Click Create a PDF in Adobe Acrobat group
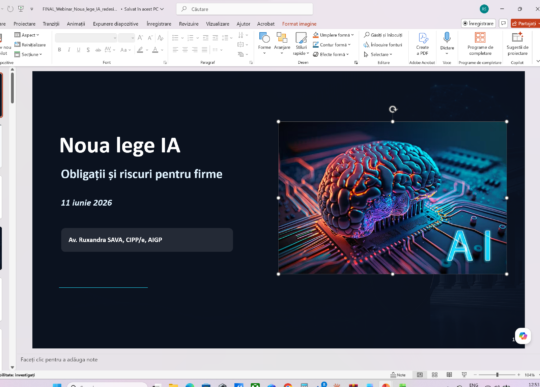 tap(422, 44)
